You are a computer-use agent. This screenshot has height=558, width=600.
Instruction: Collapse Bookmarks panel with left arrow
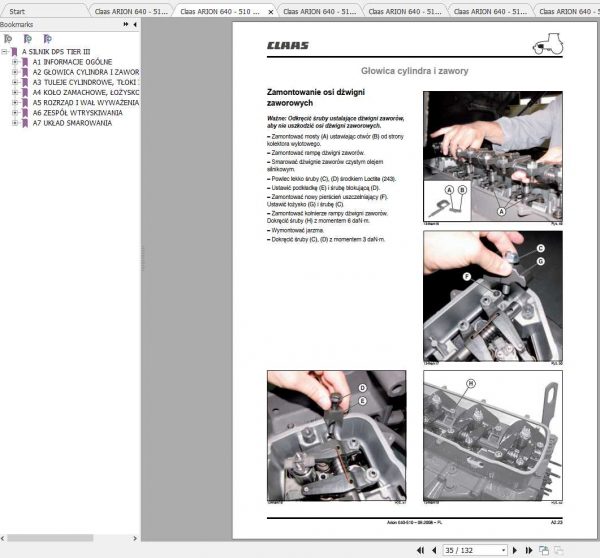pos(135,24)
